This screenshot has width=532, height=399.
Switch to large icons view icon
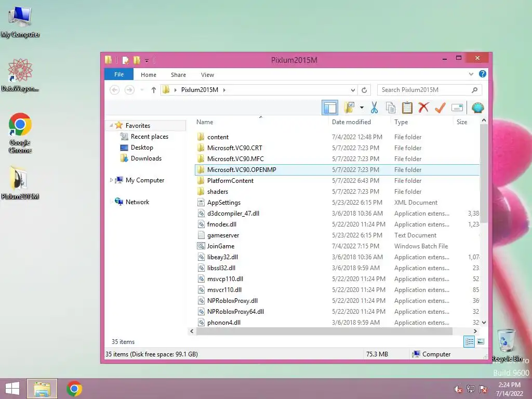click(481, 342)
